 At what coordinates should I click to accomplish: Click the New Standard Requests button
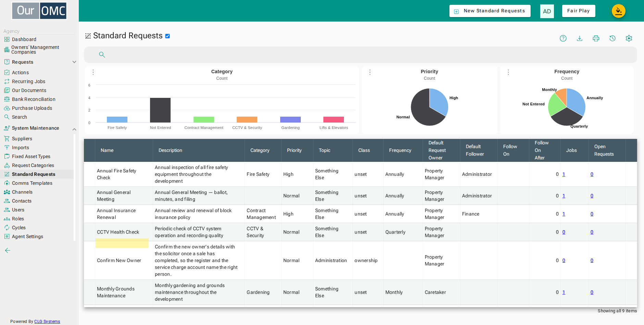[x=490, y=11]
